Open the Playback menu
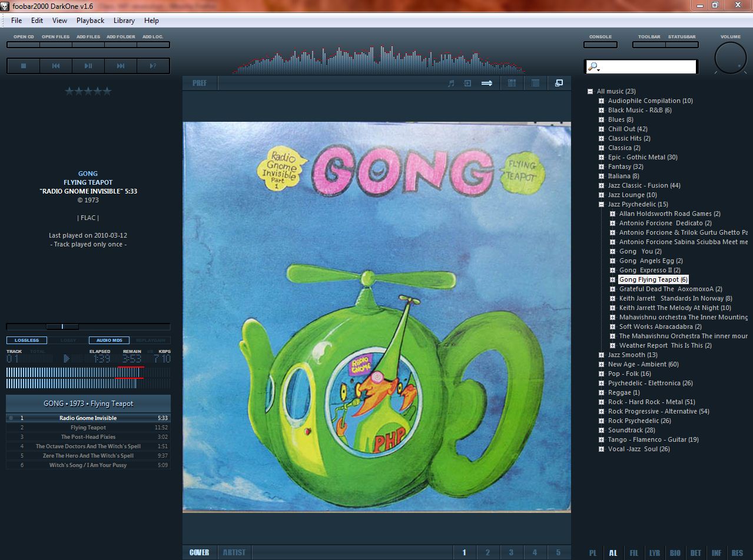Image resolution: width=753 pixels, height=560 pixels. click(x=90, y=20)
